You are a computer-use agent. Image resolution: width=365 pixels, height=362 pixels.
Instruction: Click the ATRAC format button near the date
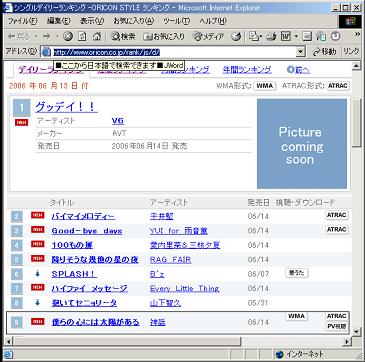point(338,86)
